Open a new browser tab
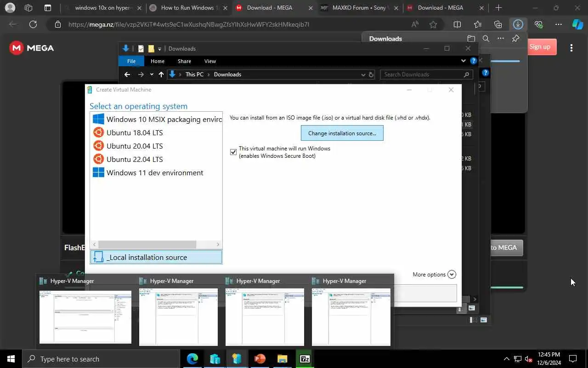This screenshot has height=368, width=588. tap(498, 8)
